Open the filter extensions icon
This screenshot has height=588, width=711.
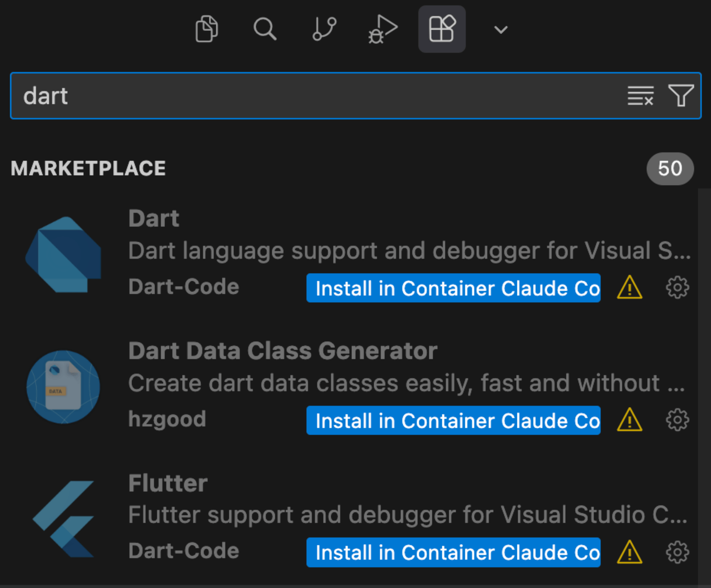(682, 96)
